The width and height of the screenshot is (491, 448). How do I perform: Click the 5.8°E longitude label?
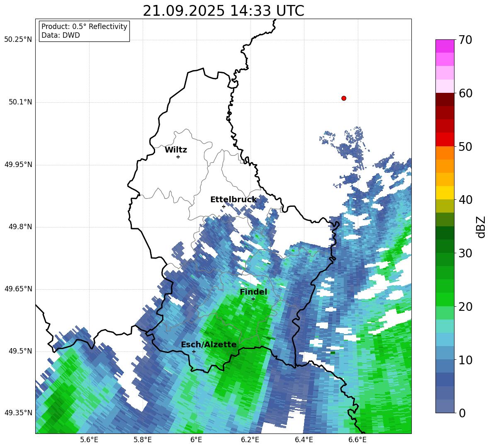(x=143, y=440)
